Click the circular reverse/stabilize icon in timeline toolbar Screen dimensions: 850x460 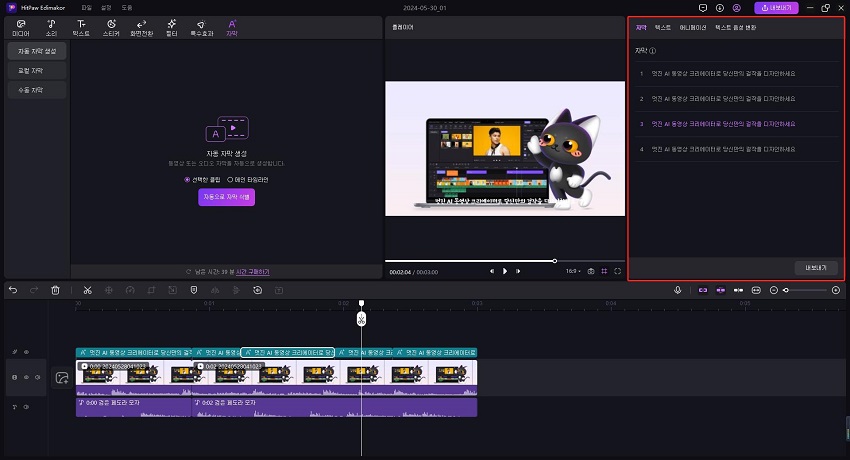257,290
